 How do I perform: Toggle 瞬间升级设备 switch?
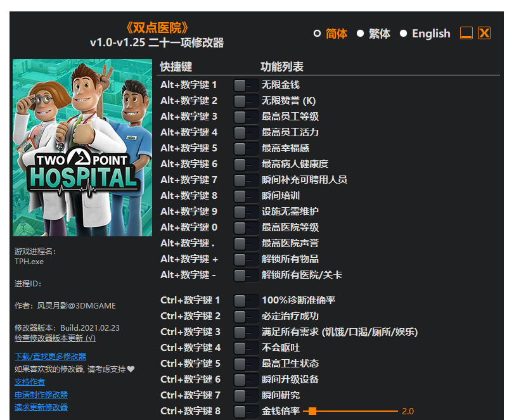246,379
